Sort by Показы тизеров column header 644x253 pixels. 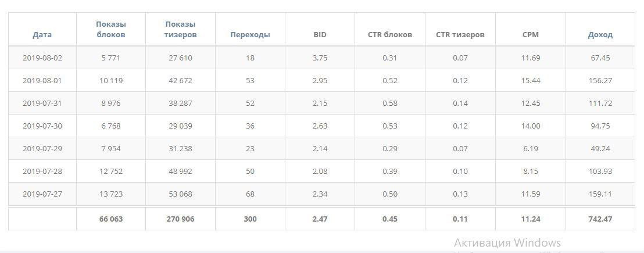(180, 29)
